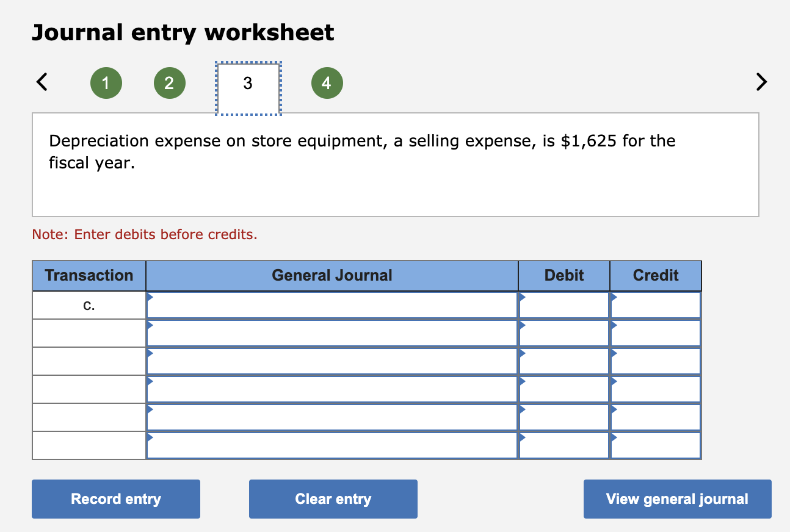The width and height of the screenshot is (790, 532).
Task: Open General Journal dropdown in last row
Action: point(332,445)
